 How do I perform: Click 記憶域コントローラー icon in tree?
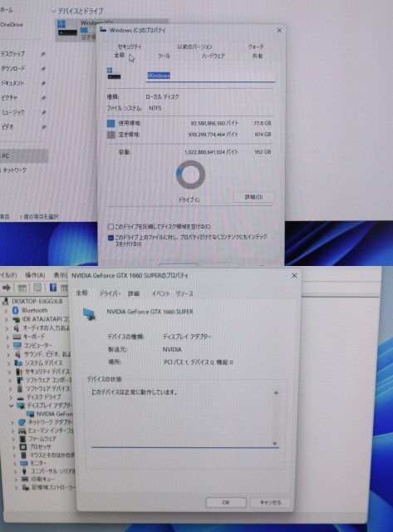(26, 488)
